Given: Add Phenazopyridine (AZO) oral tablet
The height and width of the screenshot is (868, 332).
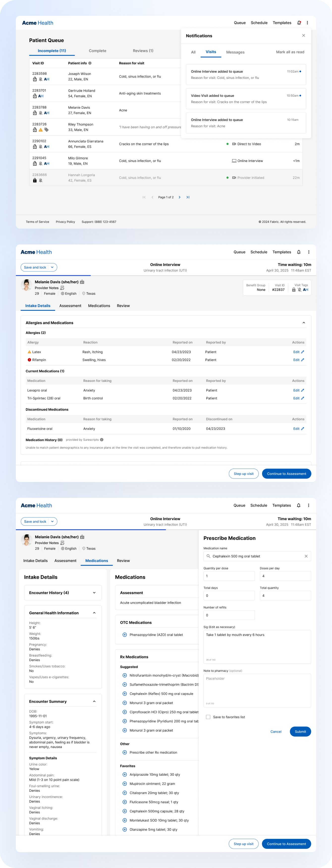Looking at the screenshot, I should point(124,635).
